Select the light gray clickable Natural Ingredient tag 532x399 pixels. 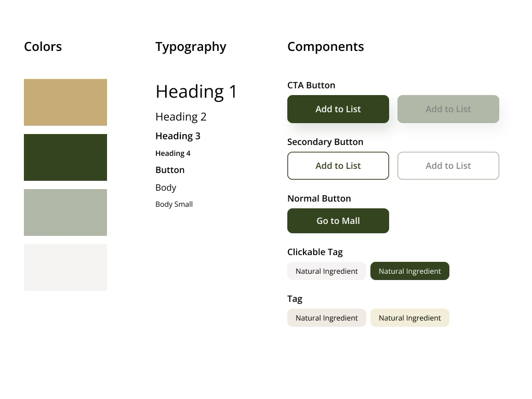point(326,271)
